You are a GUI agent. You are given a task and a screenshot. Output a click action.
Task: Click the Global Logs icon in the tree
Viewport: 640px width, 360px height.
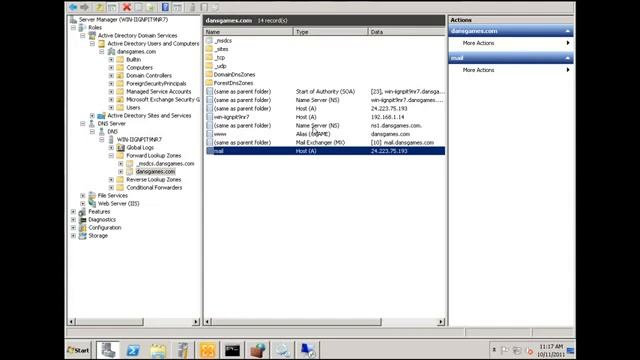click(x=120, y=147)
